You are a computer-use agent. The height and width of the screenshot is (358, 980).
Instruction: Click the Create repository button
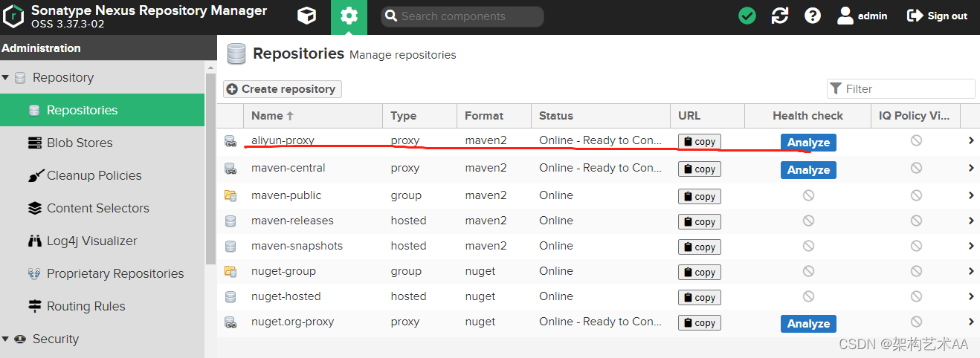coord(283,89)
